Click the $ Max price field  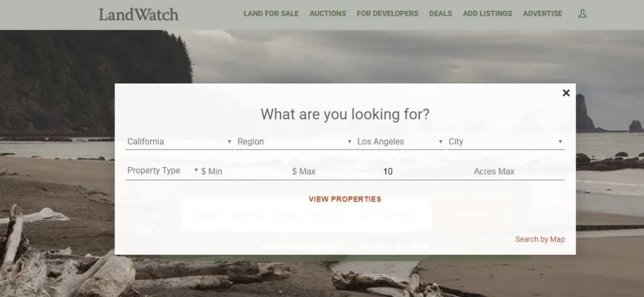point(336,171)
